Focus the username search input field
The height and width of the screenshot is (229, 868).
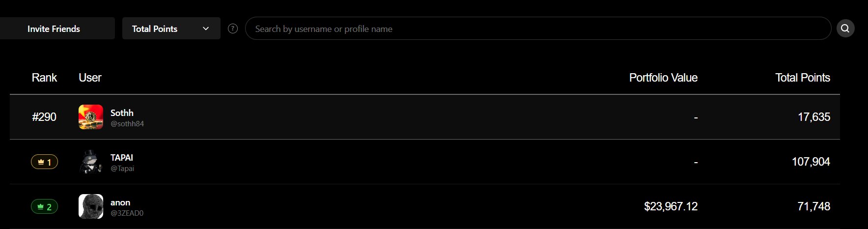coord(538,29)
